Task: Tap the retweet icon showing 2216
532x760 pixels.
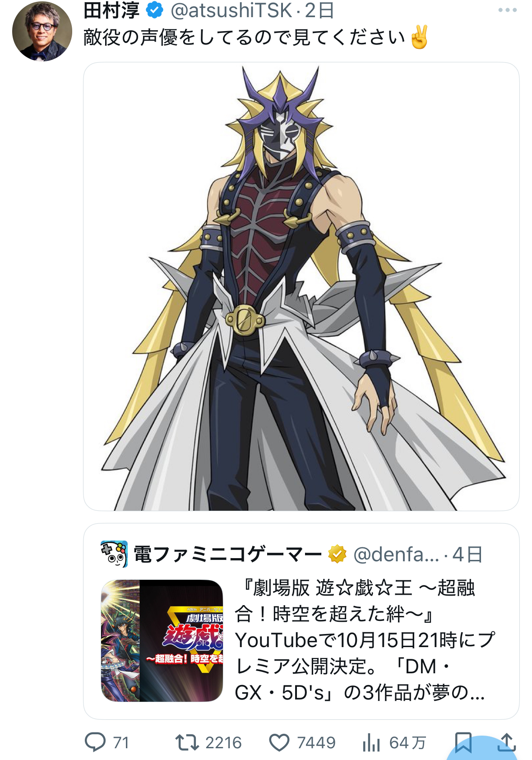Action: (x=187, y=742)
